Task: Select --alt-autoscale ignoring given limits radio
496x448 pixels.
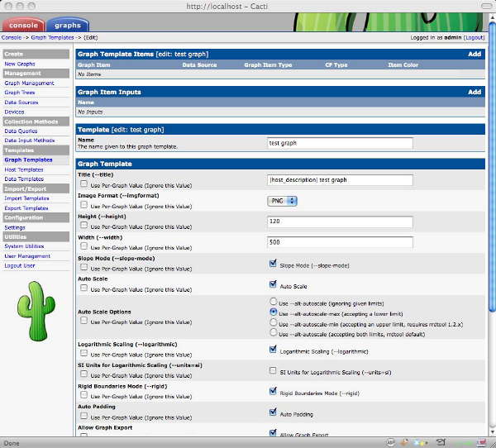Action: 274,301
